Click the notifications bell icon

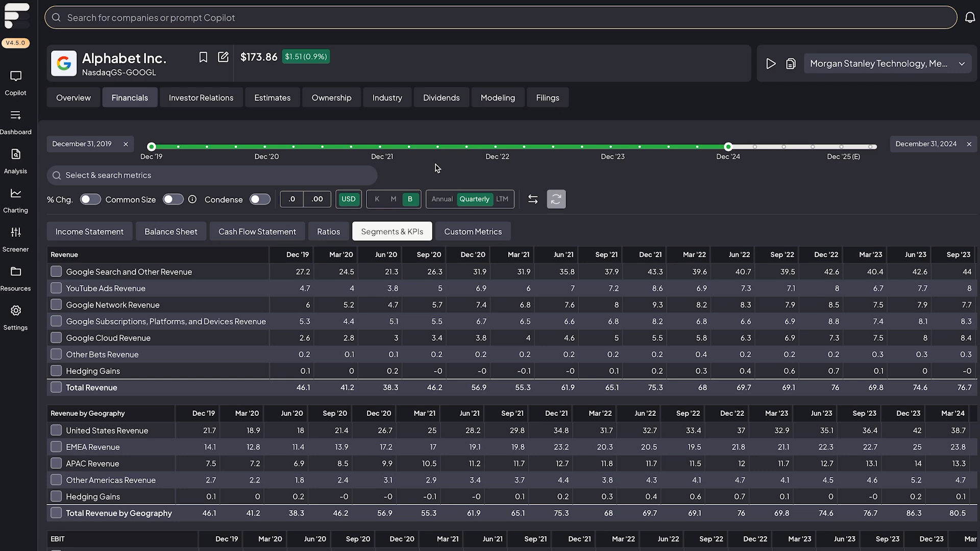point(970,18)
